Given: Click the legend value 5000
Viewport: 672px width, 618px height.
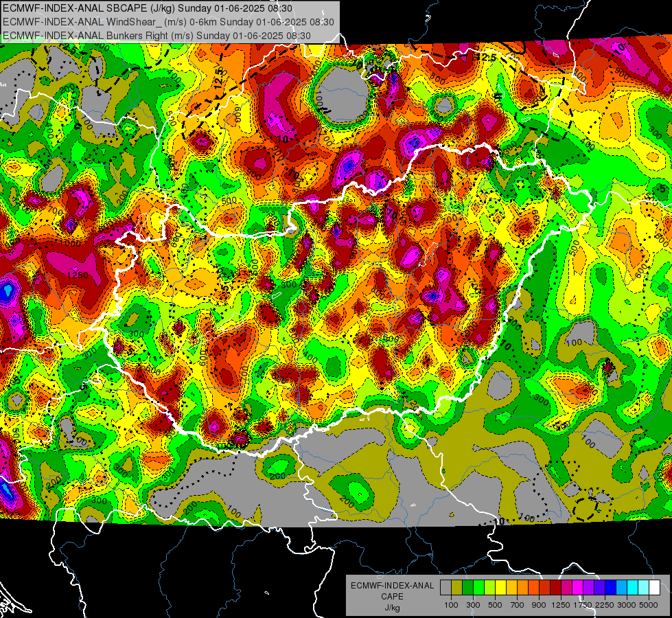Looking at the screenshot, I should click(x=649, y=605).
